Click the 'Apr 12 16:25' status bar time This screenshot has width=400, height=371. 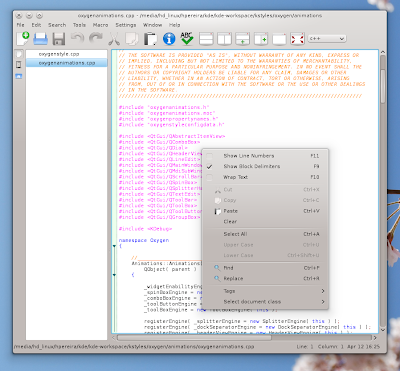tap(363, 347)
